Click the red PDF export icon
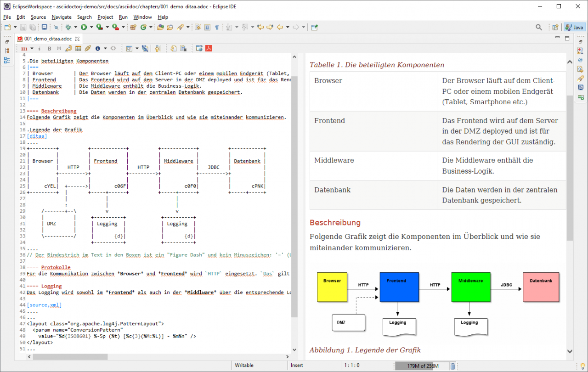Image resolution: width=588 pixels, height=372 pixels. tap(209, 48)
